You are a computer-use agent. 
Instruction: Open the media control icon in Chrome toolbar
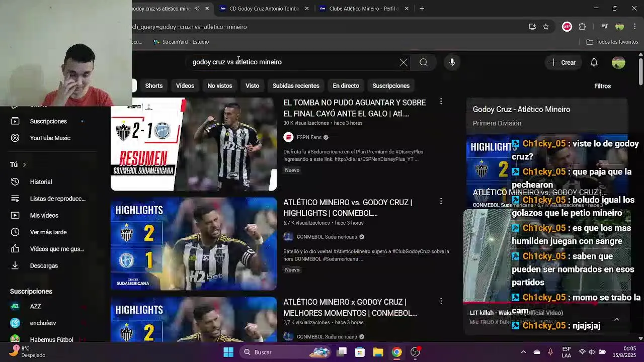click(x=605, y=27)
